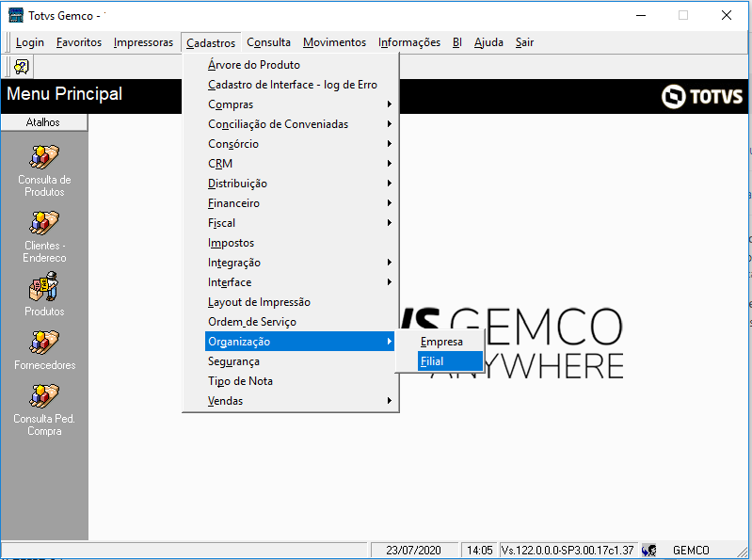Choose Empresa in Organização submenu

[x=450, y=342]
